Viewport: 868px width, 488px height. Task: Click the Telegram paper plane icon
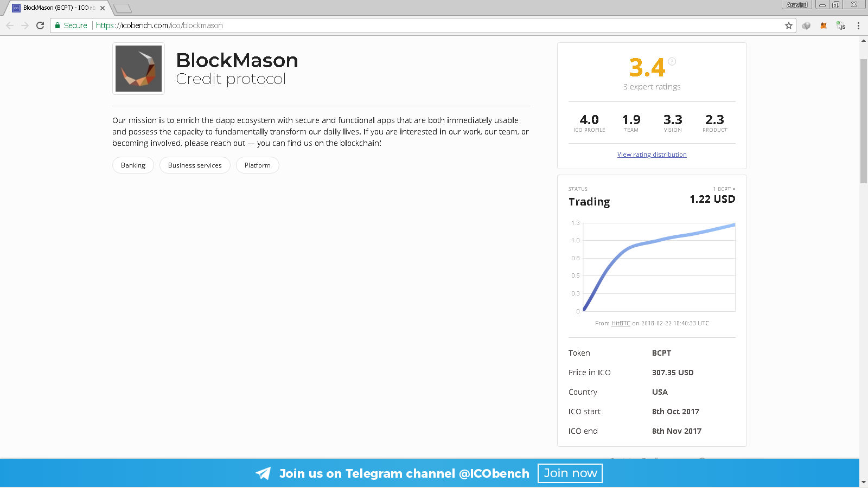pyautogui.click(x=263, y=473)
